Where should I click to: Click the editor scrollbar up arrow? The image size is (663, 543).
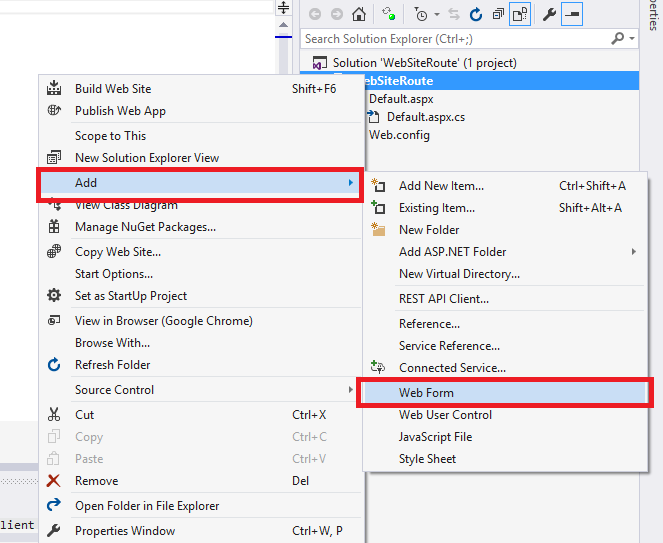283,25
